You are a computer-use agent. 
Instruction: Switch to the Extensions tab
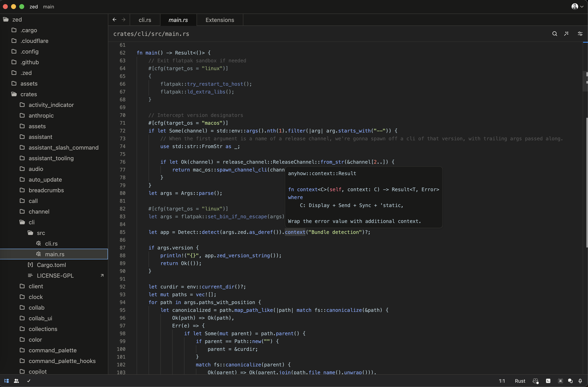pos(220,20)
